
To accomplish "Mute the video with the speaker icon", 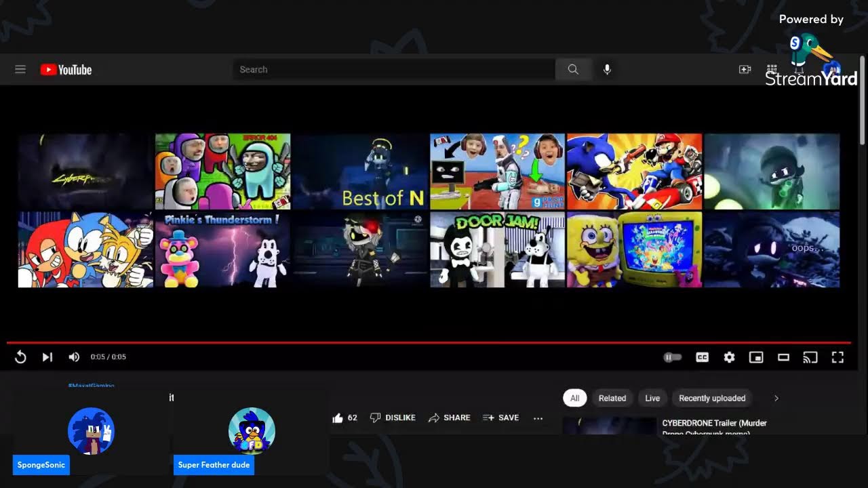I will 74,357.
